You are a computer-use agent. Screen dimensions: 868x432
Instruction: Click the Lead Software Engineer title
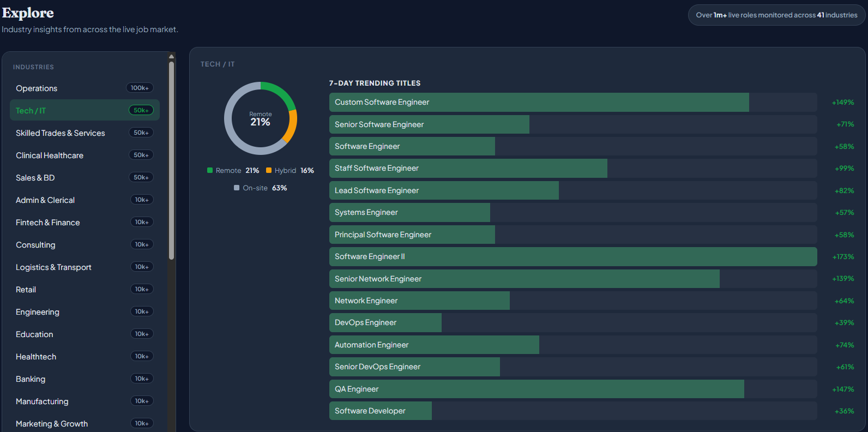[377, 190]
